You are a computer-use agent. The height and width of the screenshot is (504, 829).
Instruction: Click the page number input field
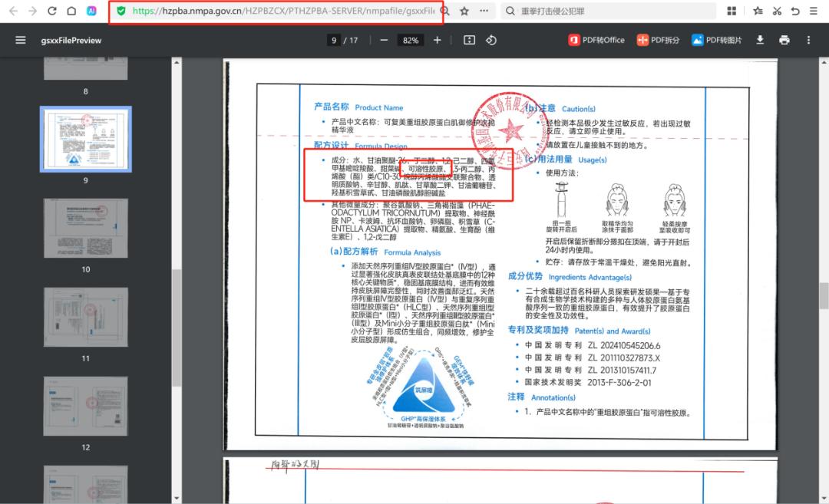point(334,40)
